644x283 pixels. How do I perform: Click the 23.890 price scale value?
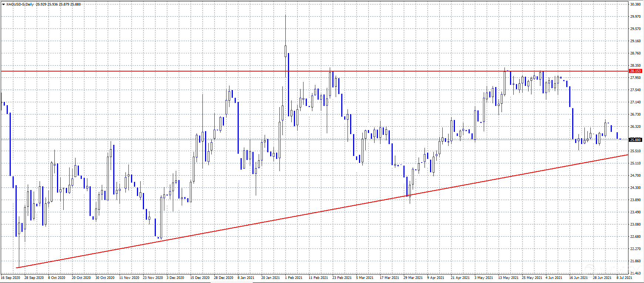635,200
